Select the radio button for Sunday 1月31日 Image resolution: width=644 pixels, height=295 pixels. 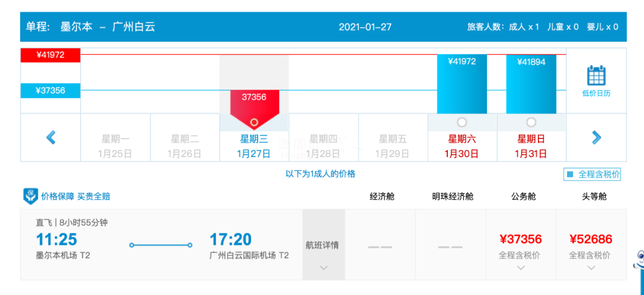click(531, 122)
